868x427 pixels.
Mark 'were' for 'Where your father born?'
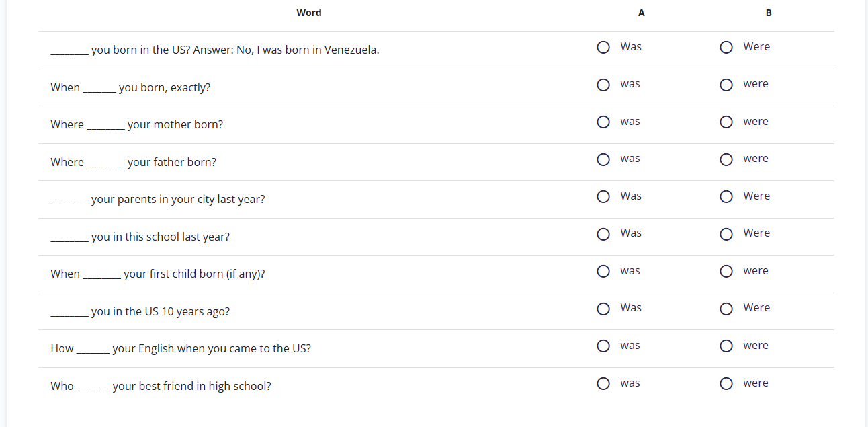click(x=726, y=159)
